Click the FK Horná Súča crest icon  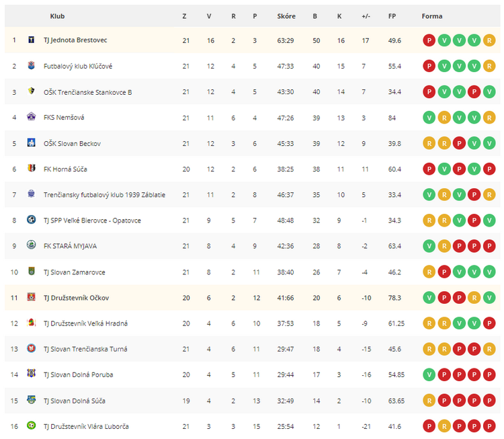31,168
